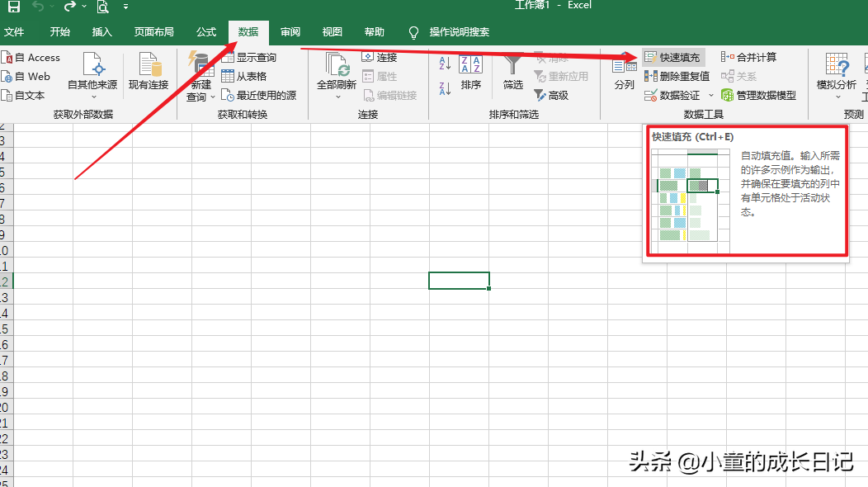The width and height of the screenshot is (868, 487).
Task: Import data with 自 Access
Action: coord(31,58)
